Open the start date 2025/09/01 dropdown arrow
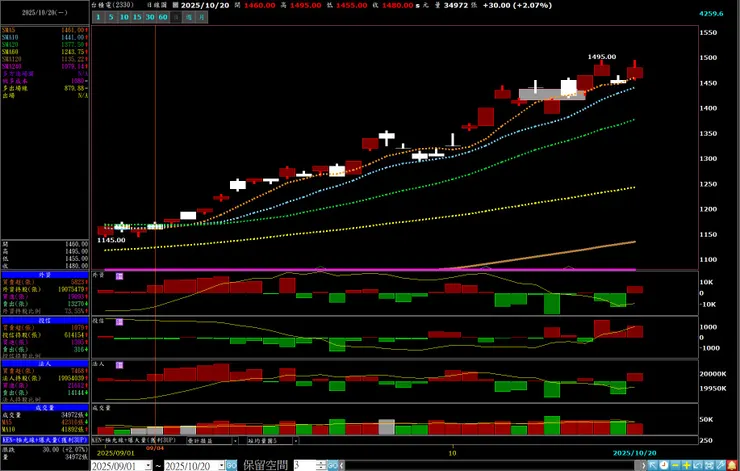This screenshot has height=471, width=740. 149,465
